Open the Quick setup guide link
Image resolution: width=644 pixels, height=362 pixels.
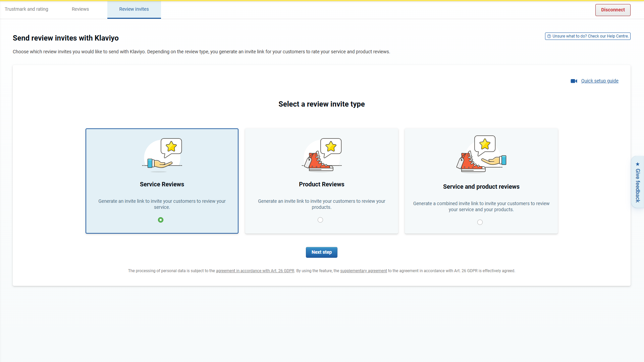pyautogui.click(x=600, y=81)
